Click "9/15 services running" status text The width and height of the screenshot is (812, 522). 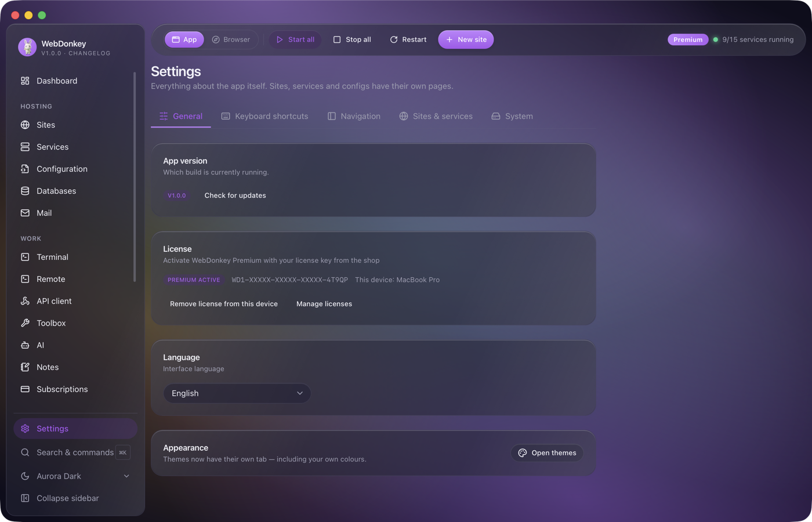tap(758, 39)
